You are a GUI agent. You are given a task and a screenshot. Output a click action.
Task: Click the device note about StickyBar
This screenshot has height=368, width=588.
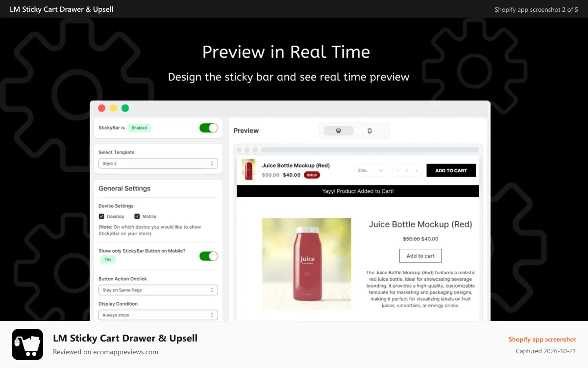[x=150, y=230]
